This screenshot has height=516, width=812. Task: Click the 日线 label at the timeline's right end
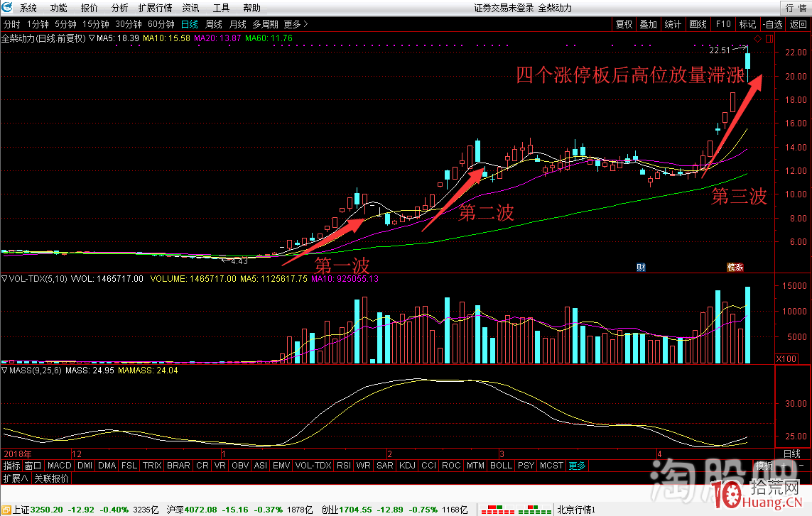792,454
